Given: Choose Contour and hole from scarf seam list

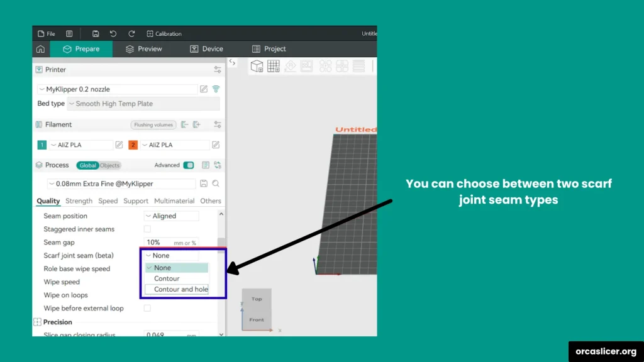Looking at the screenshot, I should [x=180, y=289].
